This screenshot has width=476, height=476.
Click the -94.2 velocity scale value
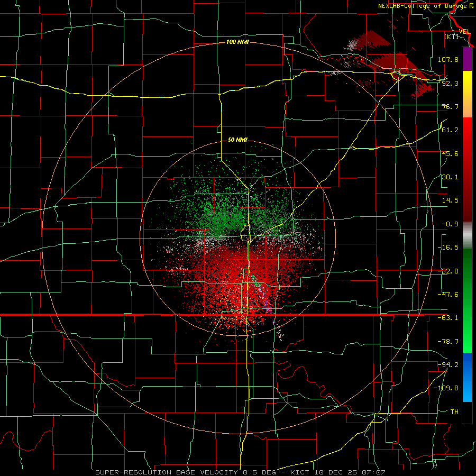click(x=448, y=365)
